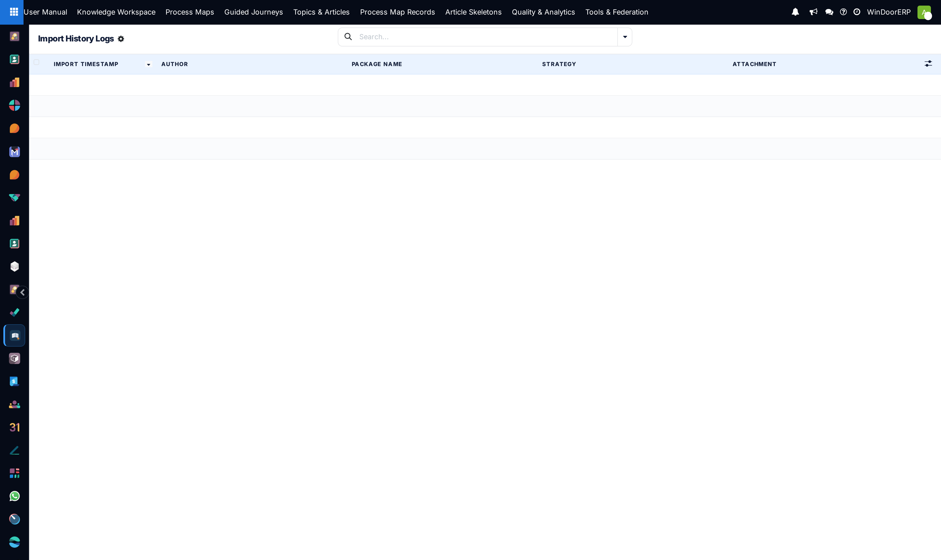Open the Article Skeletons menu

tap(473, 12)
